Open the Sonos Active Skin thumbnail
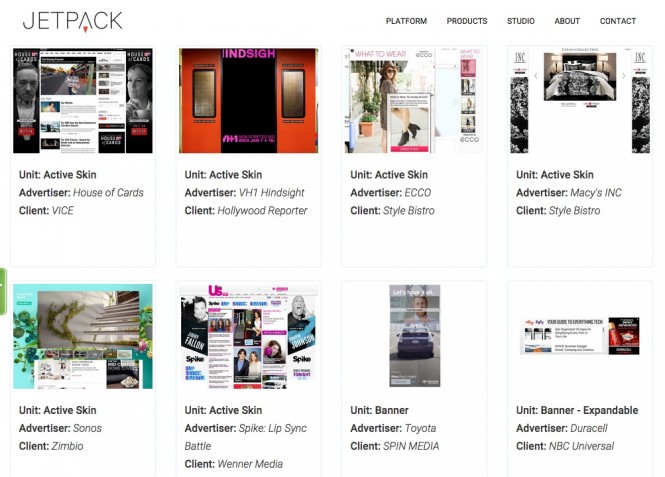 click(x=83, y=336)
